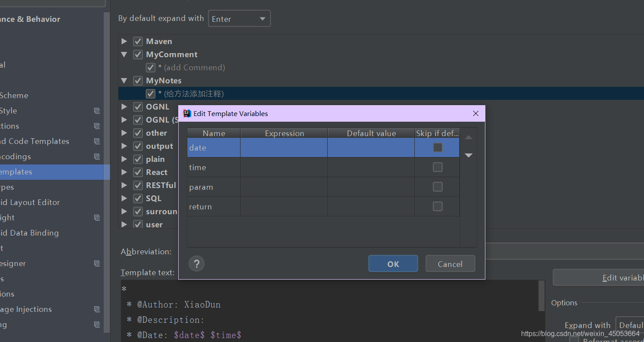Expand the plain template group
644x342 pixels.
click(124, 159)
